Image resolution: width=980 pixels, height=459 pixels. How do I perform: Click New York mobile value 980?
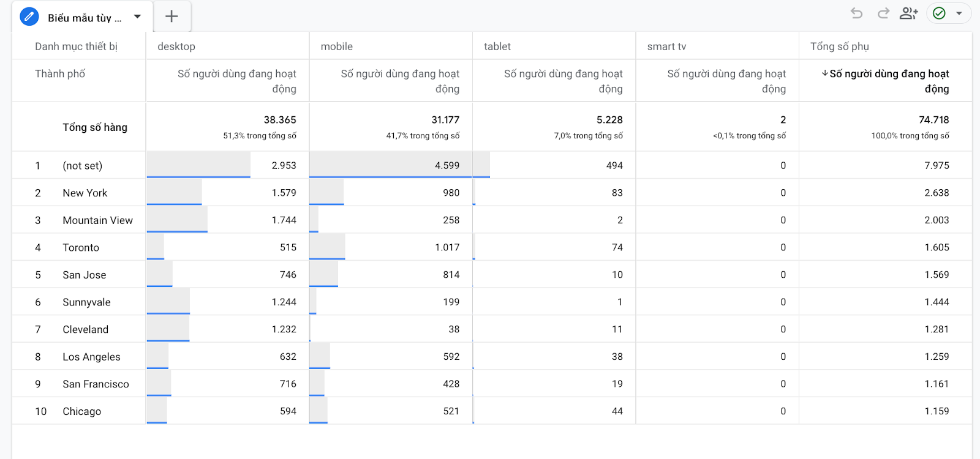click(x=451, y=193)
